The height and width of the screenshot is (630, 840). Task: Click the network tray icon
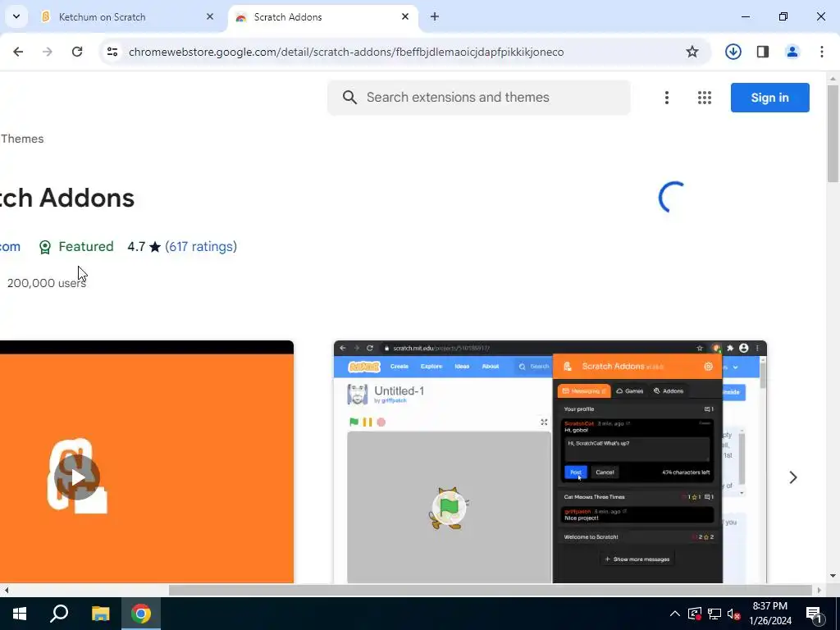(714, 614)
